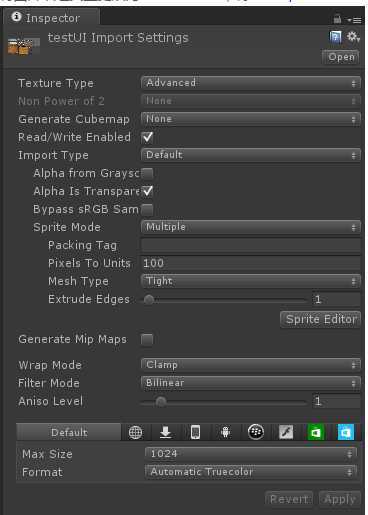This screenshot has width=368, height=515.
Task: Select the Web platform globe icon
Action: pyautogui.click(x=135, y=432)
